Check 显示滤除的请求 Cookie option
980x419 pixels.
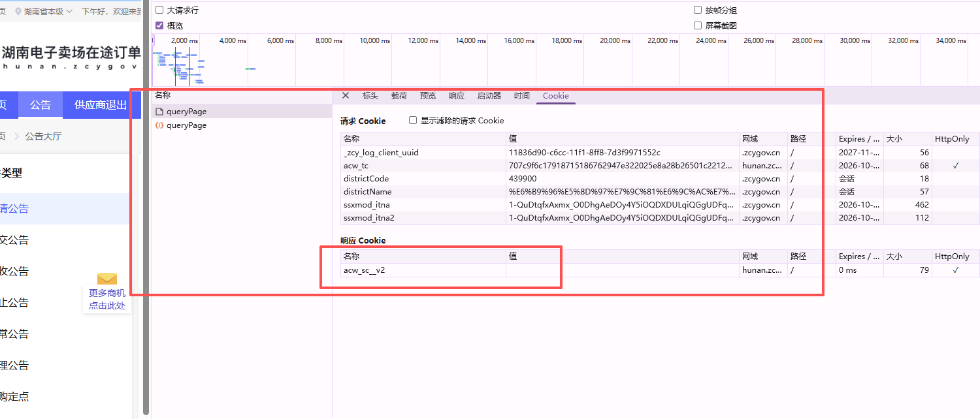coord(413,120)
